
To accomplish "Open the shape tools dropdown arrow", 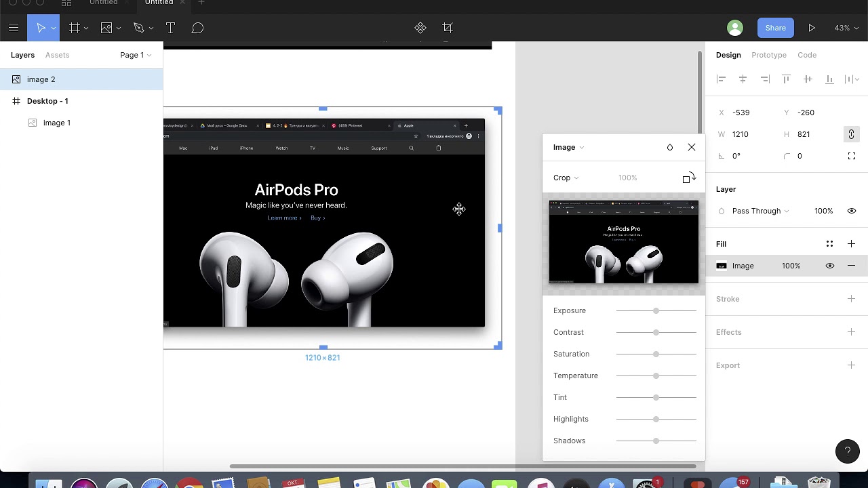I will point(119,28).
